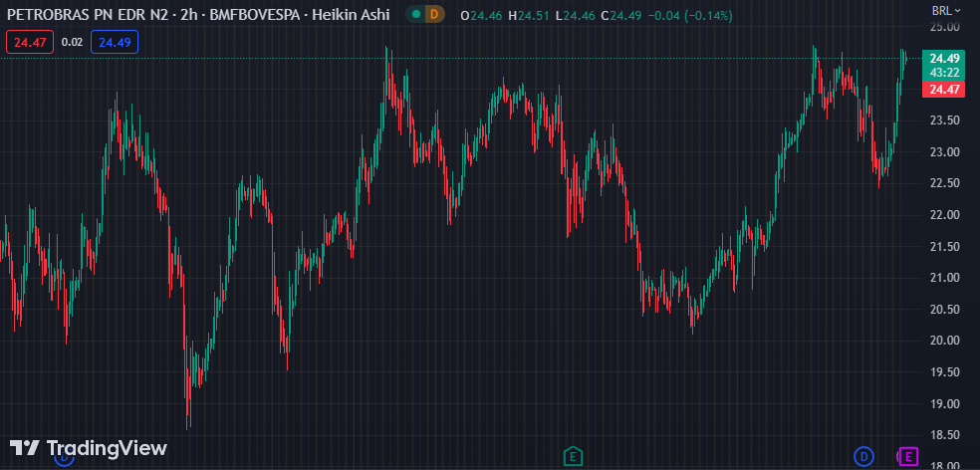Click the green 24.49 current price axis label
Viewport: 980px width, 470px height.
click(x=944, y=59)
